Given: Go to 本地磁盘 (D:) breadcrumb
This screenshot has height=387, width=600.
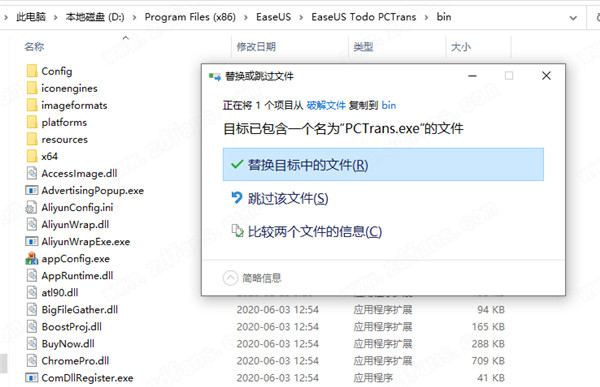Looking at the screenshot, I should [x=95, y=17].
